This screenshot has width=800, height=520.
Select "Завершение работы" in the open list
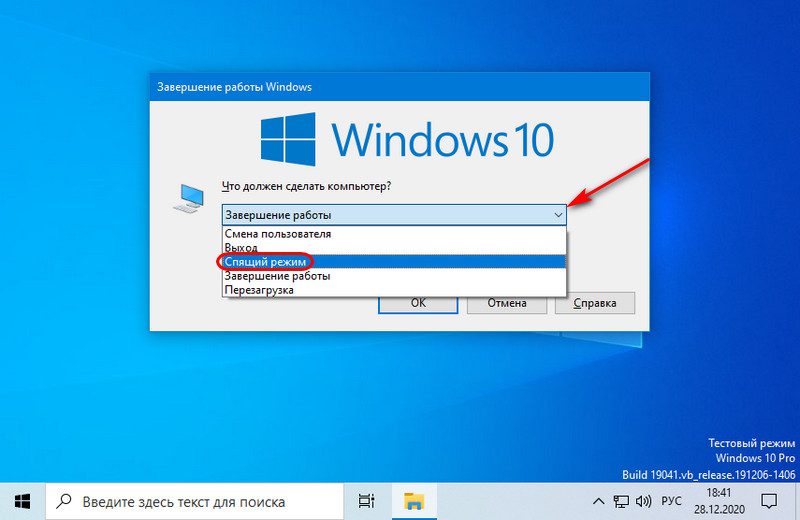click(394, 276)
